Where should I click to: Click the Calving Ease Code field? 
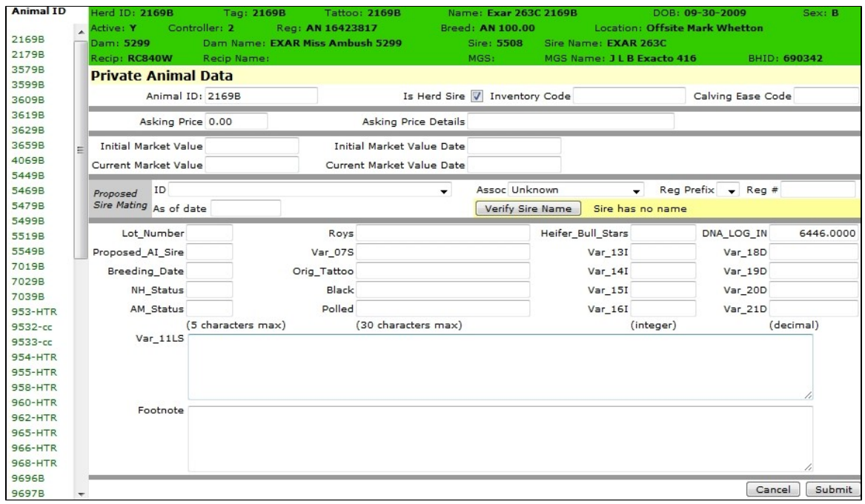tap(826, 96)
